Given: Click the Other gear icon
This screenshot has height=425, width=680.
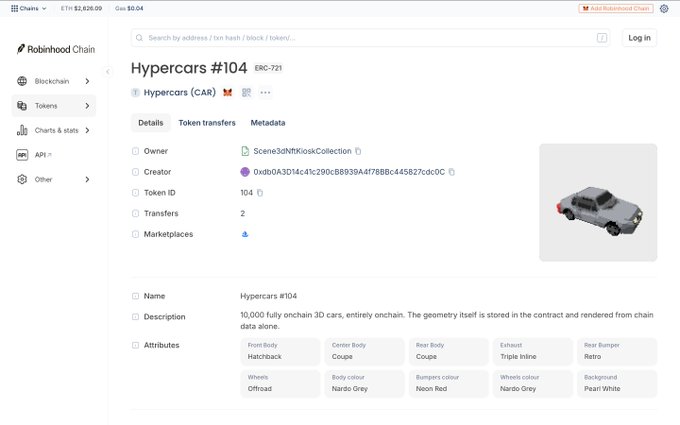Looking at the screenshot, I should click(22, 179).
